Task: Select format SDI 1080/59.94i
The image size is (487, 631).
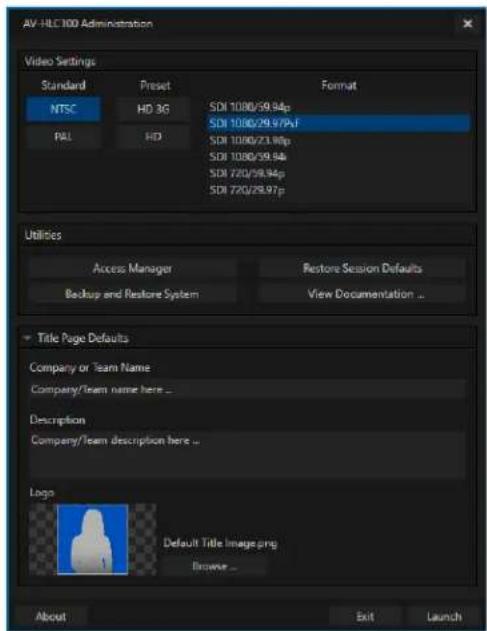Action: 338,157
